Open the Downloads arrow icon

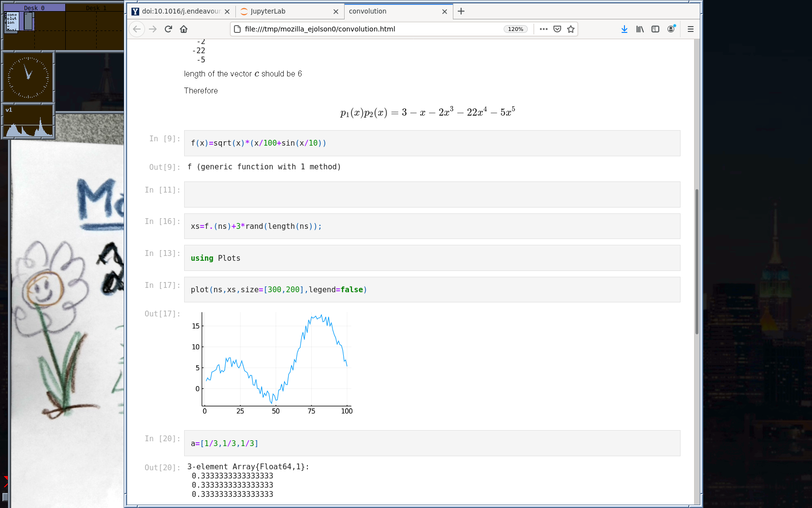[624, 29]
